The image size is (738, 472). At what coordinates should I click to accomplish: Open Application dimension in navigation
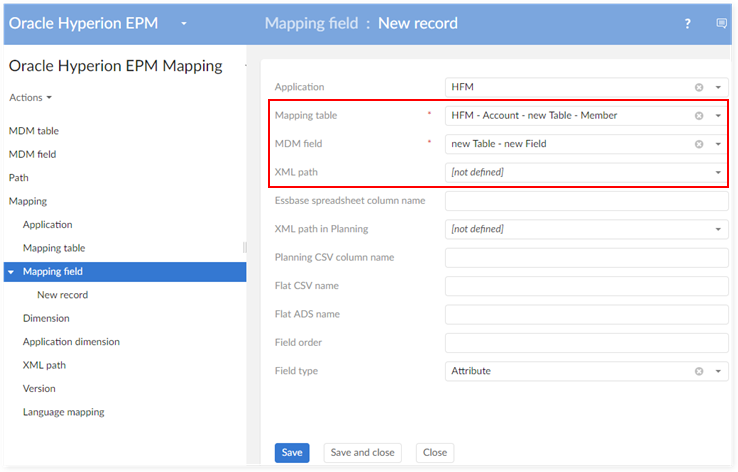(71, 342)
